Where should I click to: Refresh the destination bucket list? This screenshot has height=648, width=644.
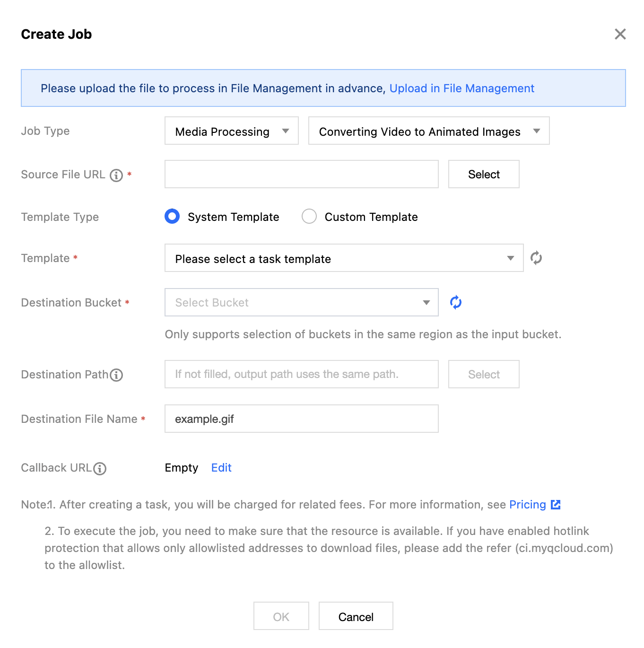pos(455,302)
